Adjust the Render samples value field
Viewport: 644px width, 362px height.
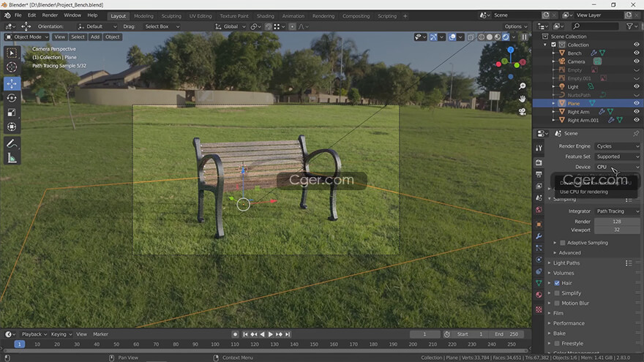tap(617, 222)
